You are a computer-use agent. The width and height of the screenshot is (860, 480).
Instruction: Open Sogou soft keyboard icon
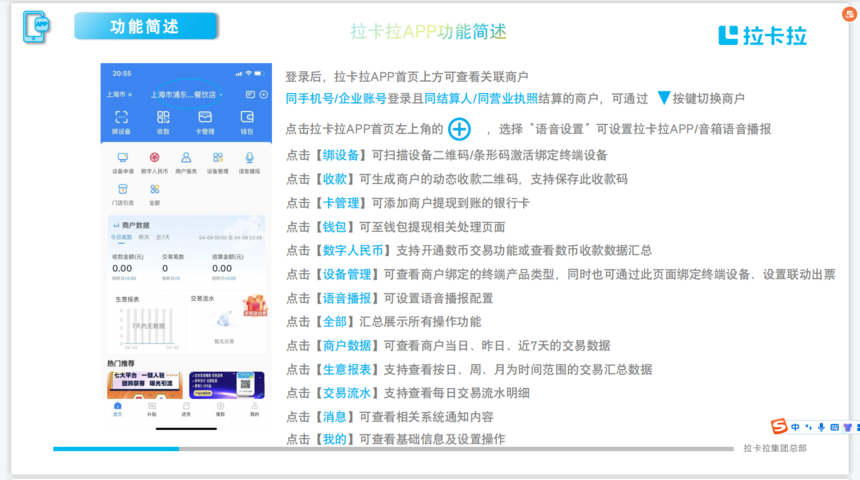(834, 427)
